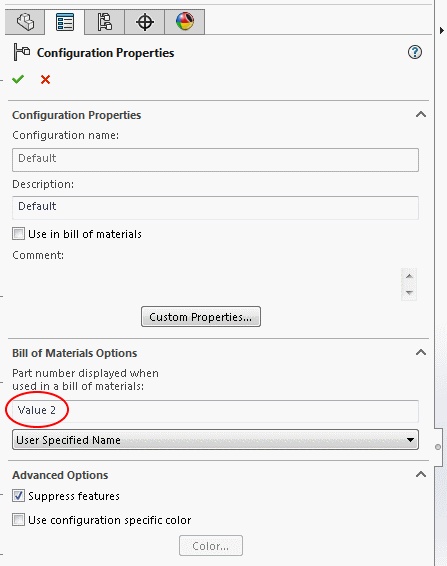
Task: Enable Use in bill of materials
Action: [18, 234]
